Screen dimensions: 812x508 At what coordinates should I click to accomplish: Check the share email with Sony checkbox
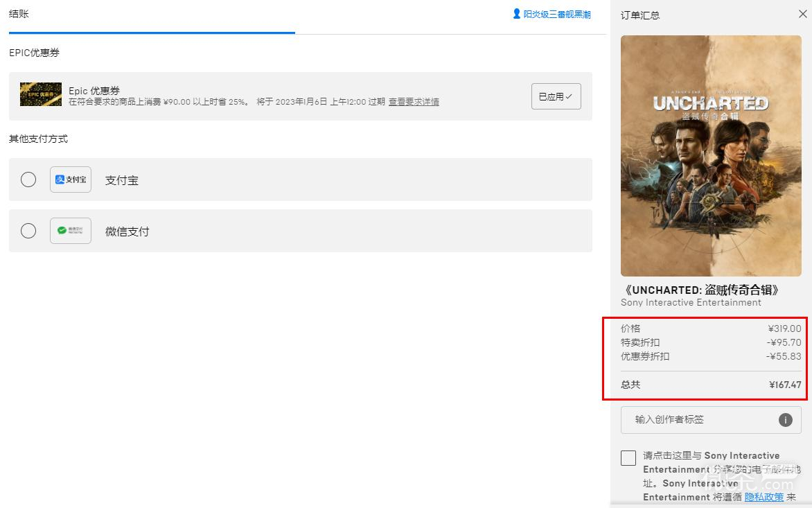pos(628,458)
